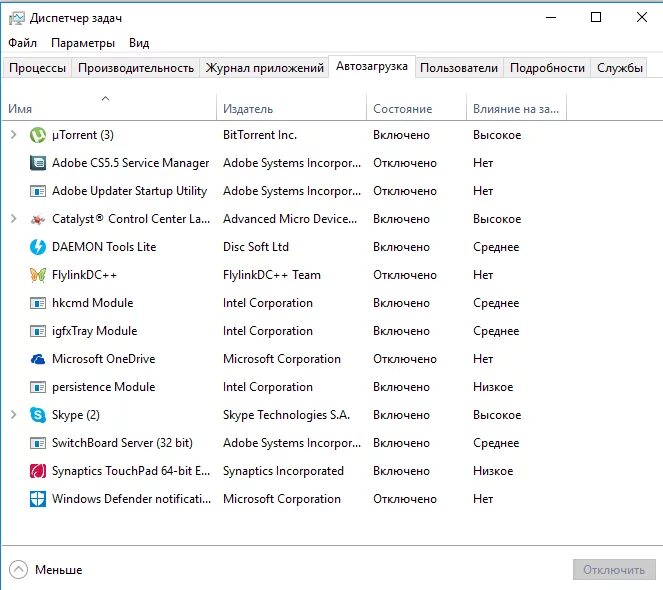Click the DAEMON Tools Lite icon
Screen dimensions: 663x590
pos(38,247)
